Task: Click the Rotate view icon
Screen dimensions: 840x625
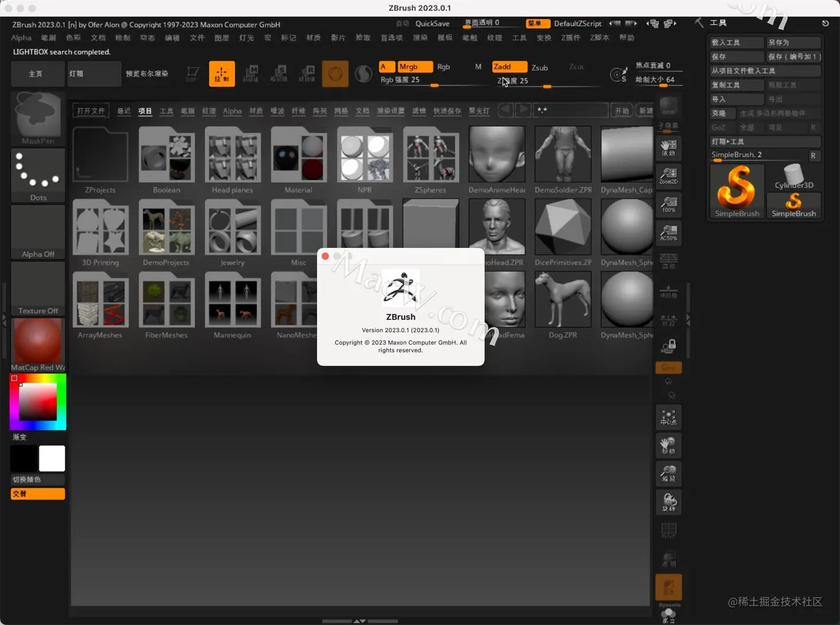Action: click(668, 502)
